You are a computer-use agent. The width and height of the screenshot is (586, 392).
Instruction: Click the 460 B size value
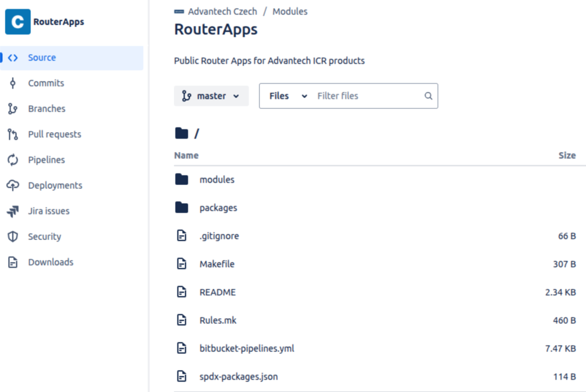(x=564, y=320)
